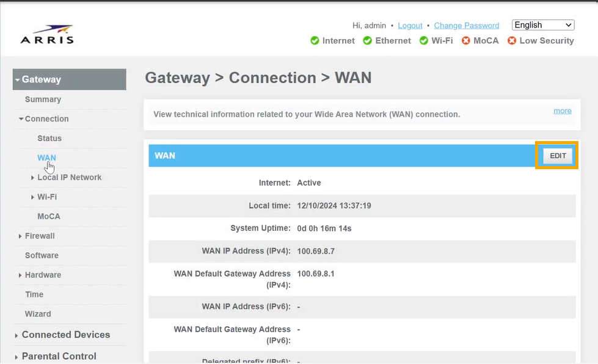Open the Status page under Connection

[49, 139]
